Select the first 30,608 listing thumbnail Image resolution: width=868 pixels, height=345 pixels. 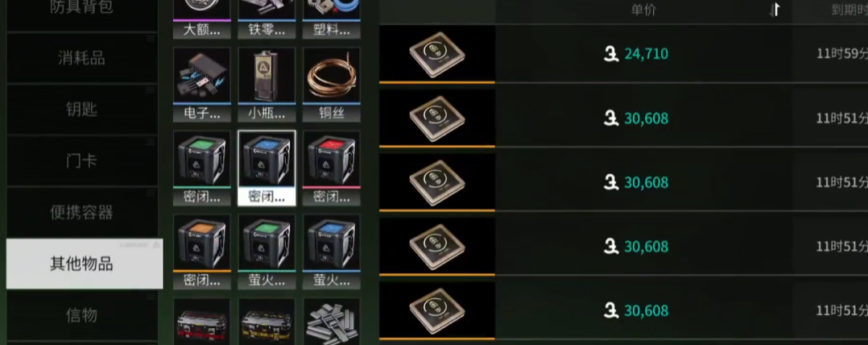tap(437, 118)
